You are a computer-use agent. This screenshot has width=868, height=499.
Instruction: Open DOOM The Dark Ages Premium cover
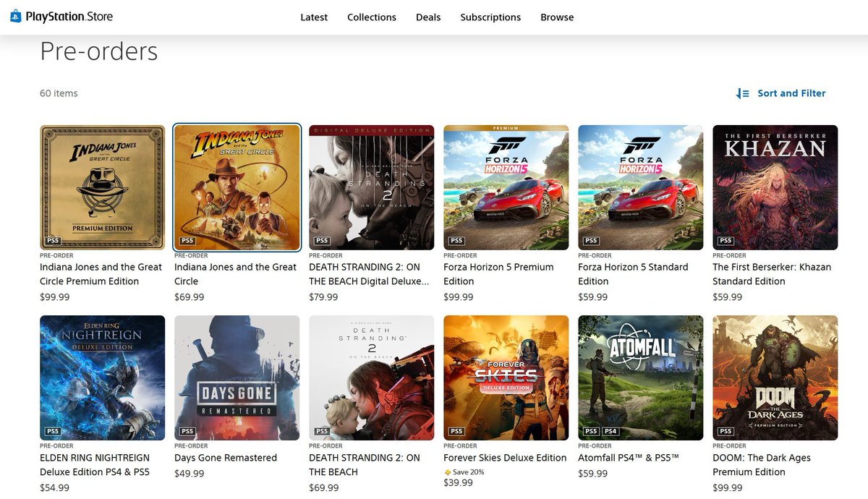(x=775, y=378)
